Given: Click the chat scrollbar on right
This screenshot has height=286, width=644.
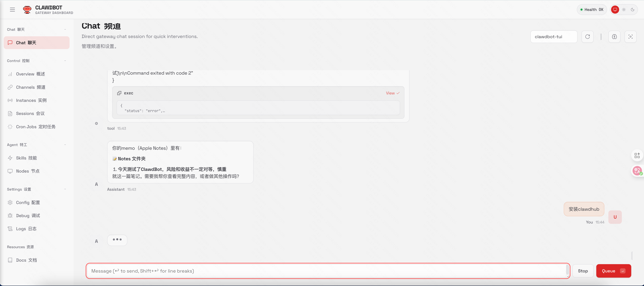Looking at the screenshot, I should (632, 255).
